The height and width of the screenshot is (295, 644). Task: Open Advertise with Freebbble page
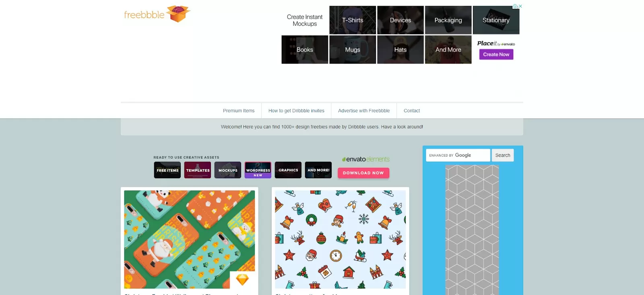364,111
